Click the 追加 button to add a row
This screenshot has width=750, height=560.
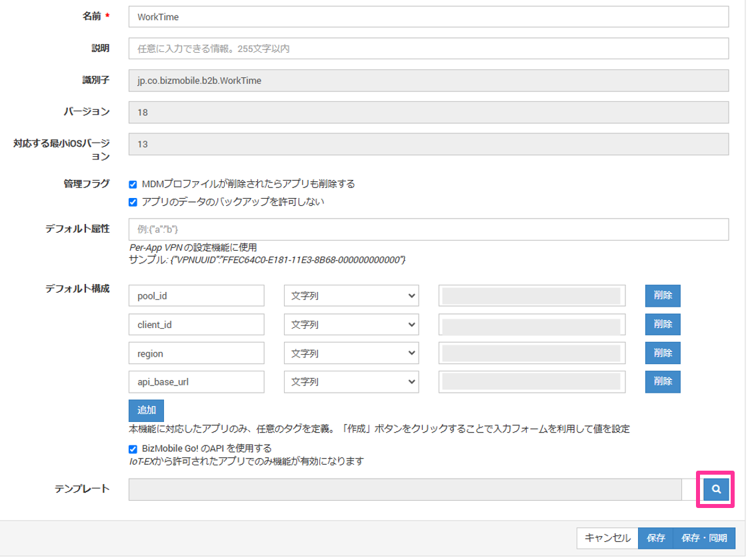point(146,411)
